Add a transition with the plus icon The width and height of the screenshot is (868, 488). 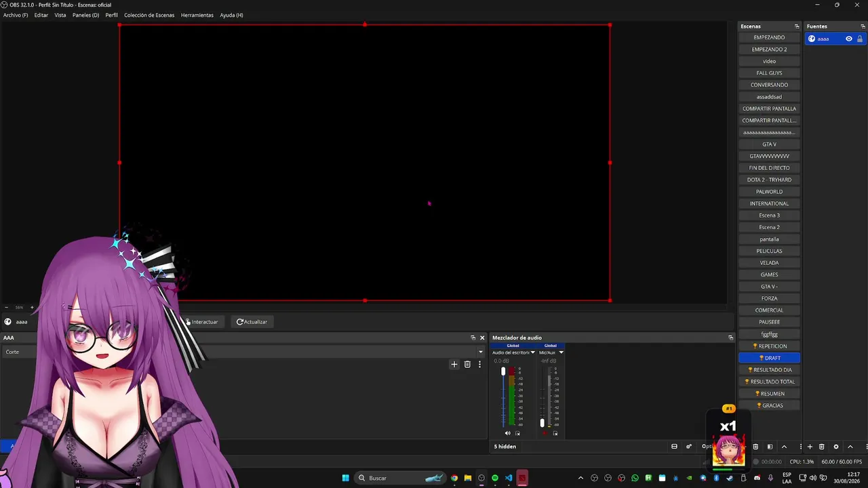[454, 364]
